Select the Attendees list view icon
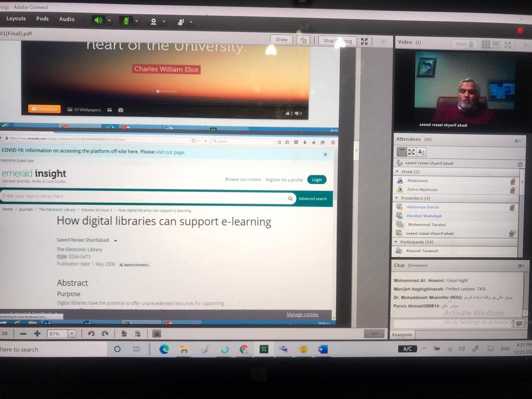 point(402,152)
